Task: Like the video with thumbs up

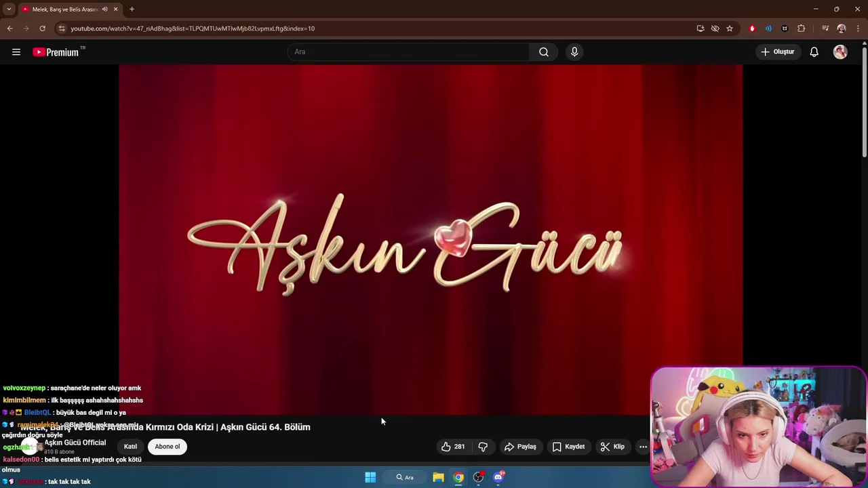Action: [x=453, y=447]
